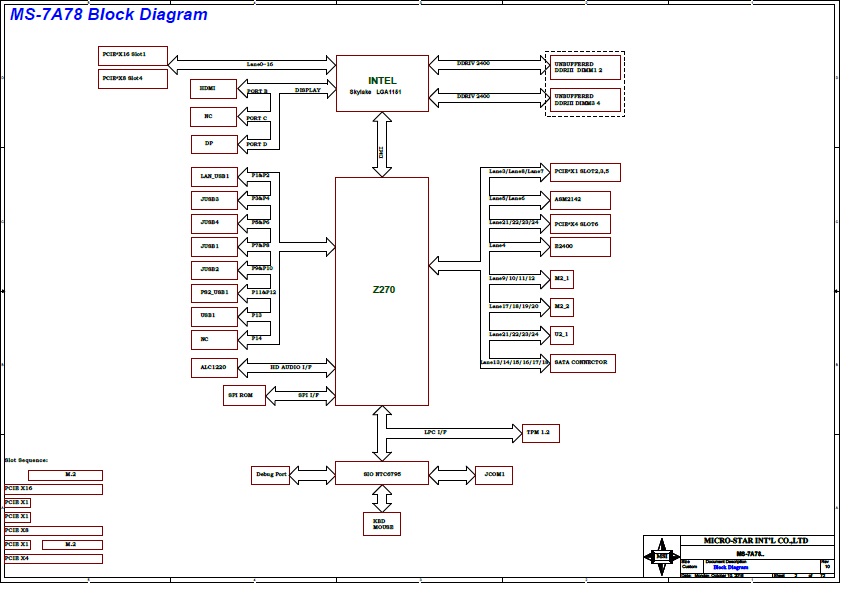851x602 pixels.
Task: Select the NC box beside P14
Action: [x=214, y=340]
